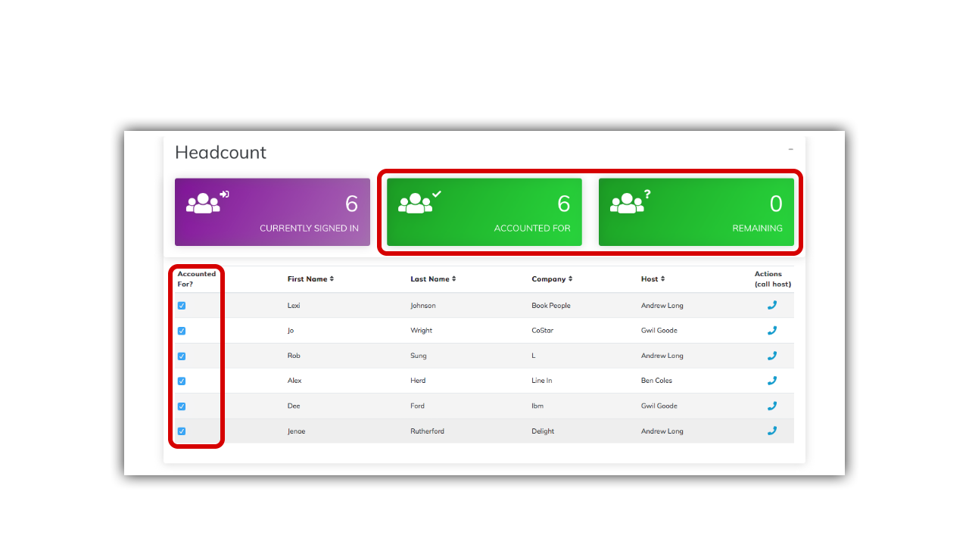Select host Andrew Long in Jenae's row

point(662,431)
